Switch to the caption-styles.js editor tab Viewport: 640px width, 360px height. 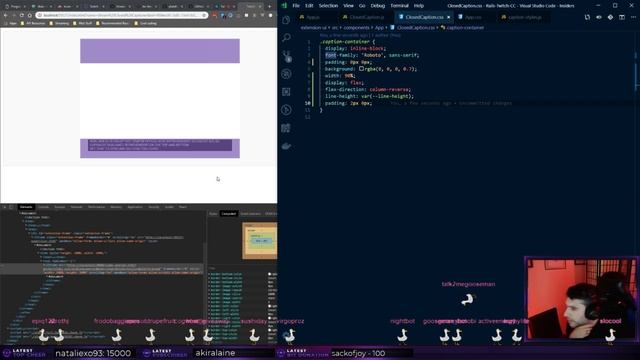tap(524, 17)
